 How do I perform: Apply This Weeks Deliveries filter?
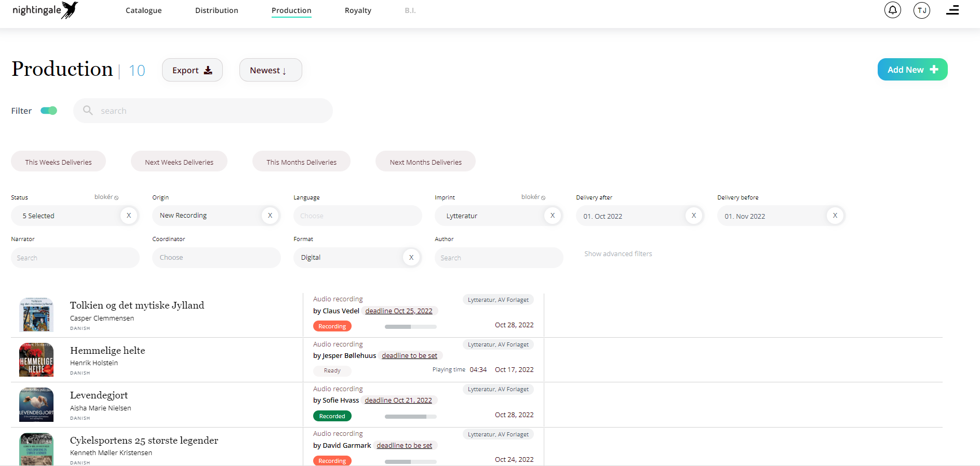(x=58, y=162)
